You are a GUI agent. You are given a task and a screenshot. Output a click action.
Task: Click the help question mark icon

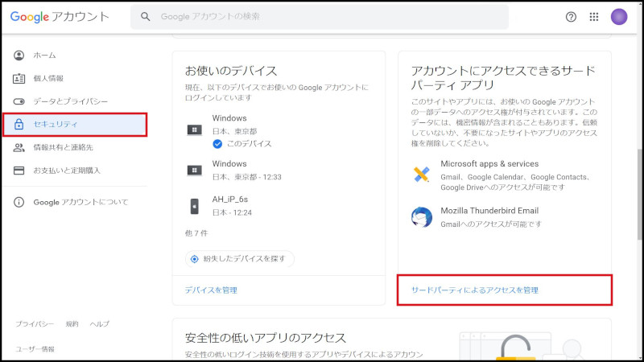pos(571,17)
